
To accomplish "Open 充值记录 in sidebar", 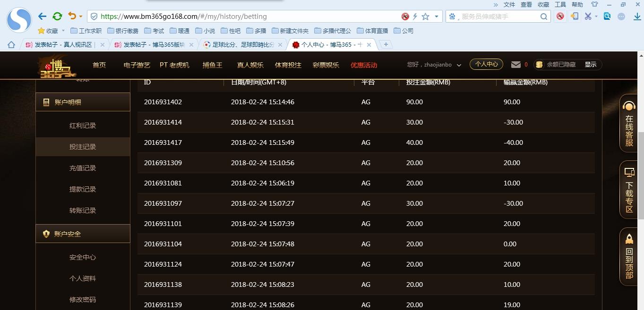I will coord(83,168).
